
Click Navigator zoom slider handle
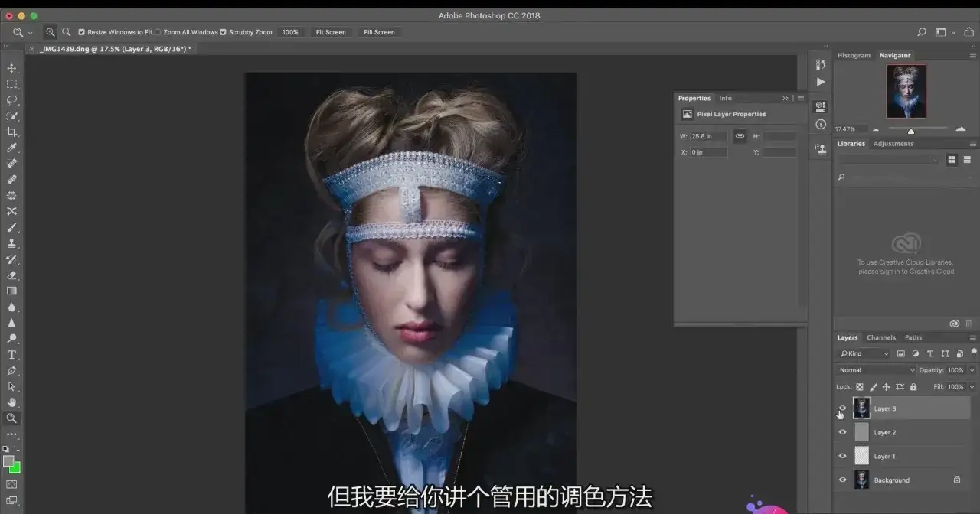point(910,131)
